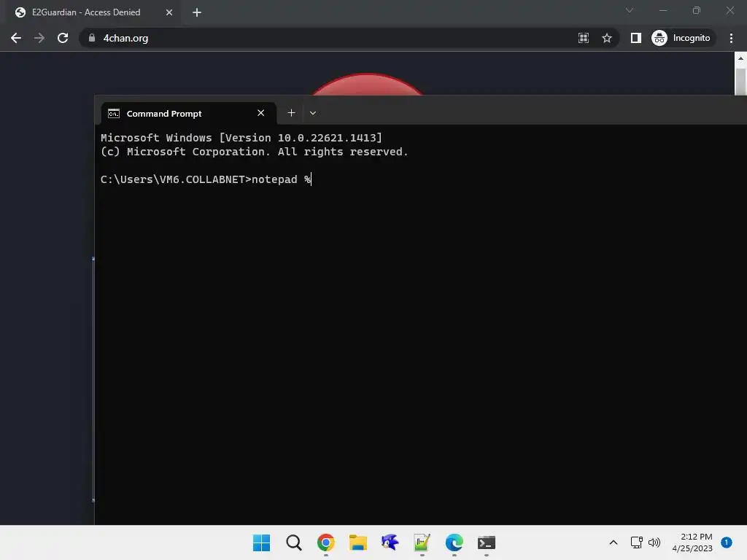Screen dimensions: 747x560
Task: Open File Explorer from taskbar
Action: coord(357,542)
